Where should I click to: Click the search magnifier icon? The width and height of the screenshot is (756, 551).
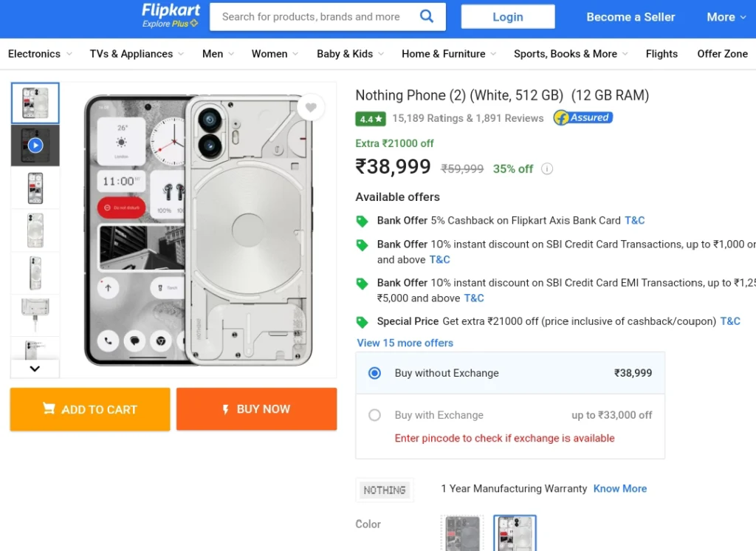427,16
